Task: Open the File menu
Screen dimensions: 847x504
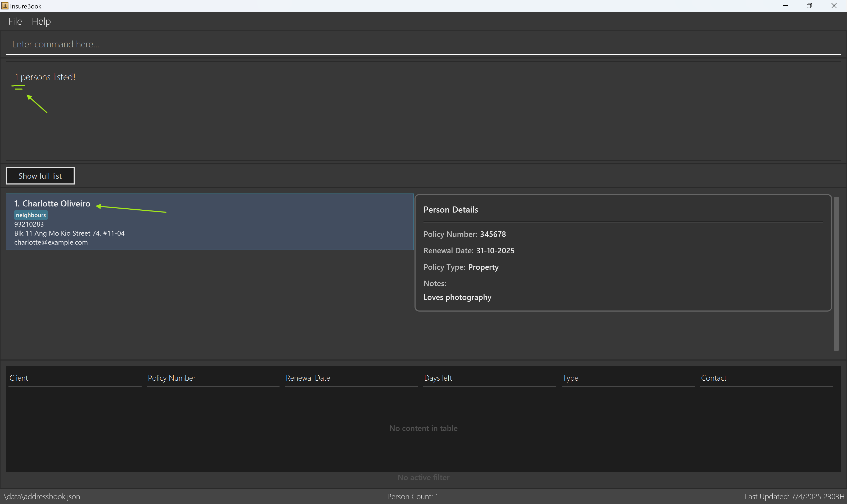Action: pos(15,21)
